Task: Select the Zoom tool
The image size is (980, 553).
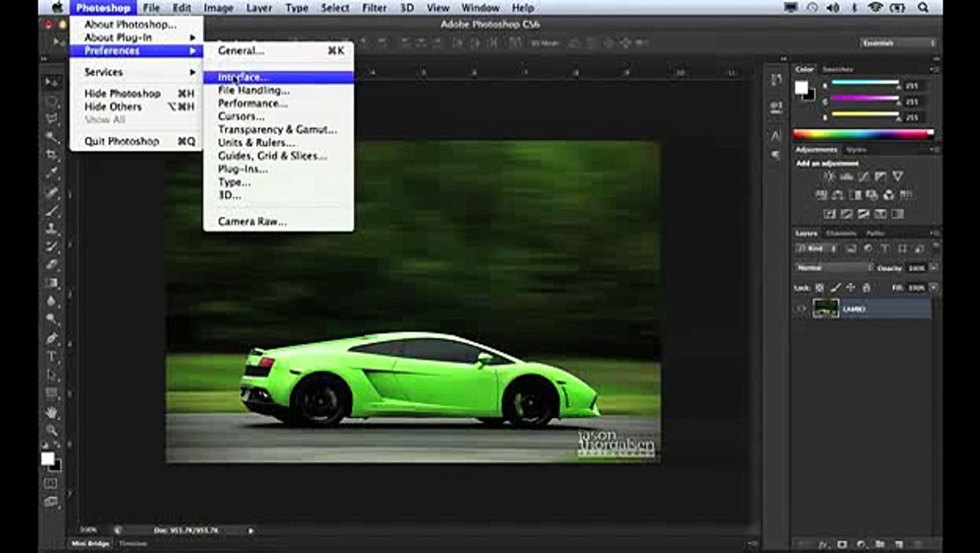Action: (x=51, y=430)
